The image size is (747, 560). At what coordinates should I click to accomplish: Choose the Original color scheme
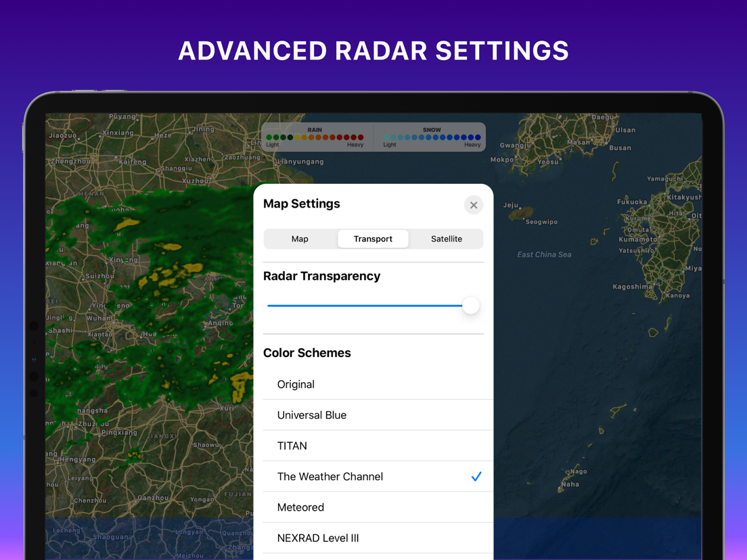tap(378, 384)
